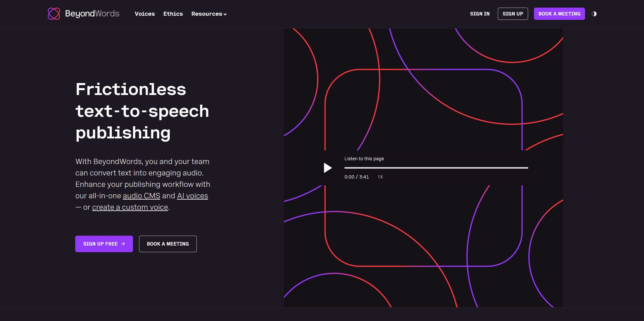Click the SIGN UP outlined button
Image resolution: width=644 pixels, height=321 pixels.
[513, 13]
